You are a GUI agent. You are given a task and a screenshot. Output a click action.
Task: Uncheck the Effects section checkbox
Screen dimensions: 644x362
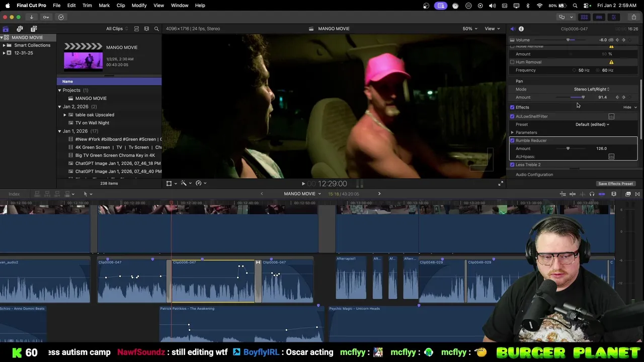click(512, 107)
